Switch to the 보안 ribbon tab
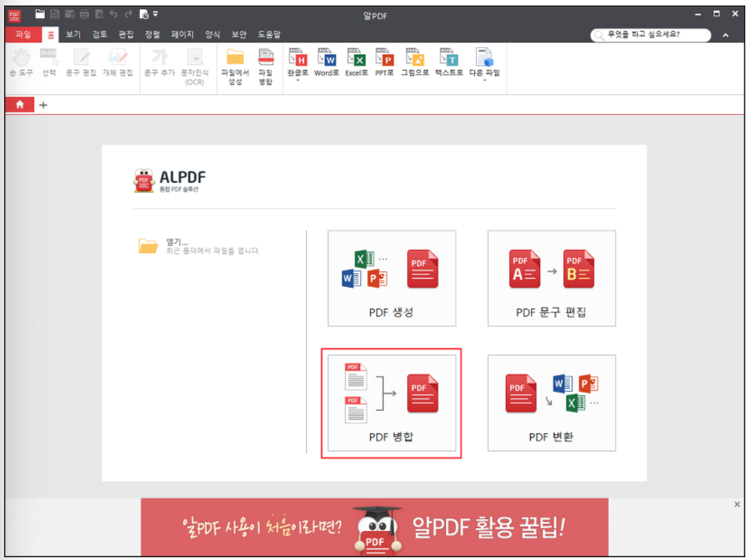 click(239, 35)
